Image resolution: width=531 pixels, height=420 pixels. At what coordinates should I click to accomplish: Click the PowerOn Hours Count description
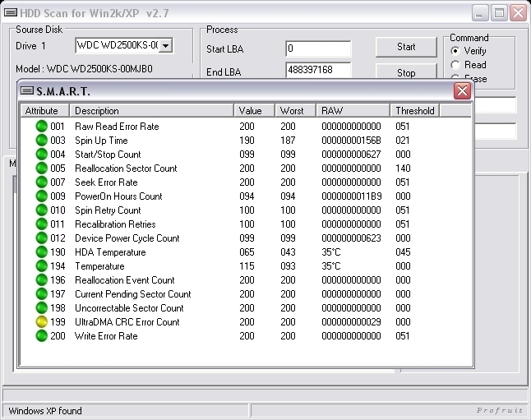pos(118,196)
